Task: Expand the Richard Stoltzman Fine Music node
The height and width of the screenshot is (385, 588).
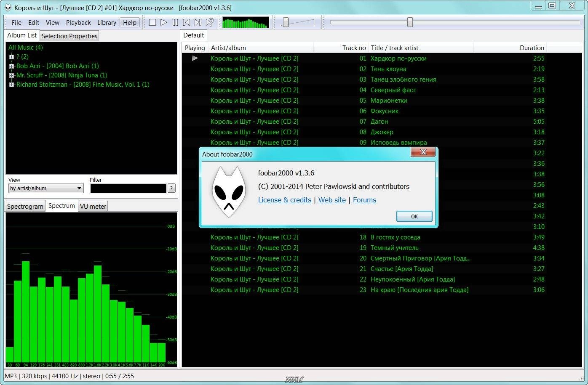Action: point(11,85)
